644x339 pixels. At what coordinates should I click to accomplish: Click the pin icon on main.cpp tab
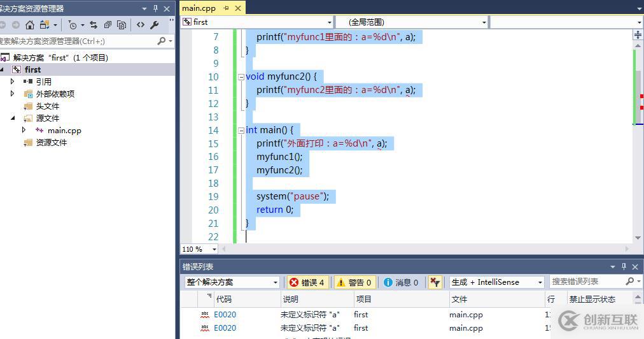point(226,8)
